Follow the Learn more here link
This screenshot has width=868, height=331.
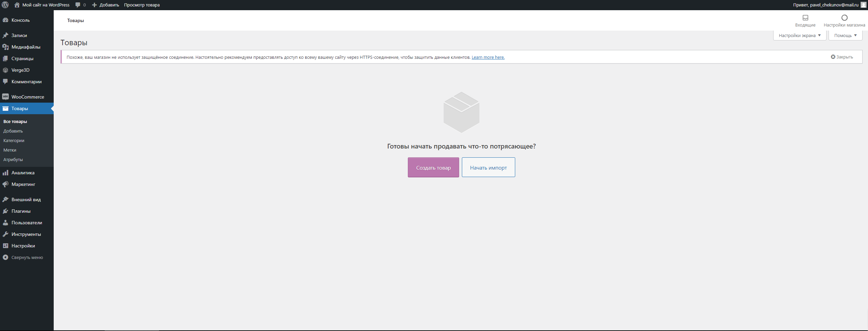(488, 57)
